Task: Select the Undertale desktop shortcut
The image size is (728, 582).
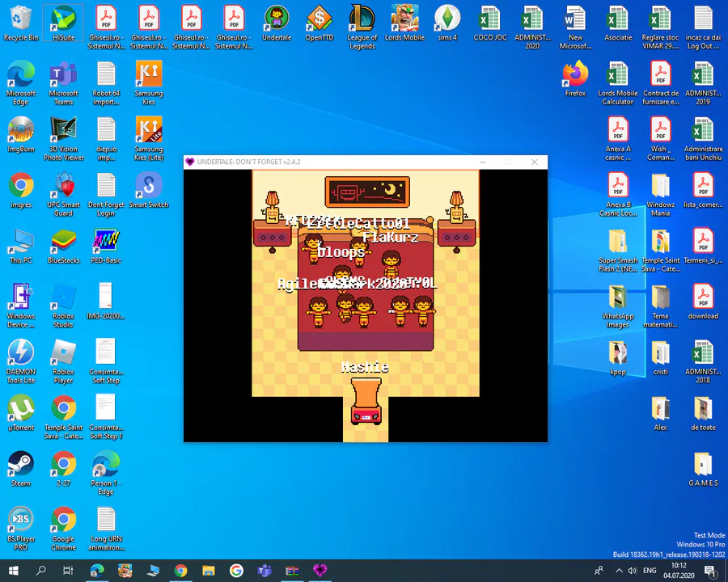Action: (277, 23)
